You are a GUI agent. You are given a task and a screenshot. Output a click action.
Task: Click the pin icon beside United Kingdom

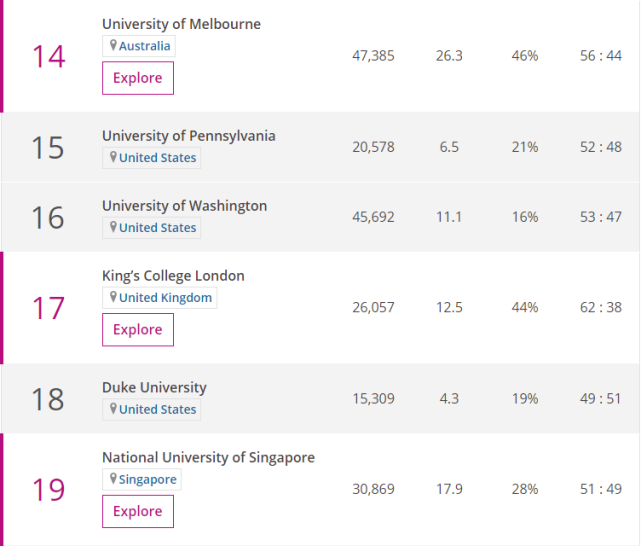click(x=113, y=298)
